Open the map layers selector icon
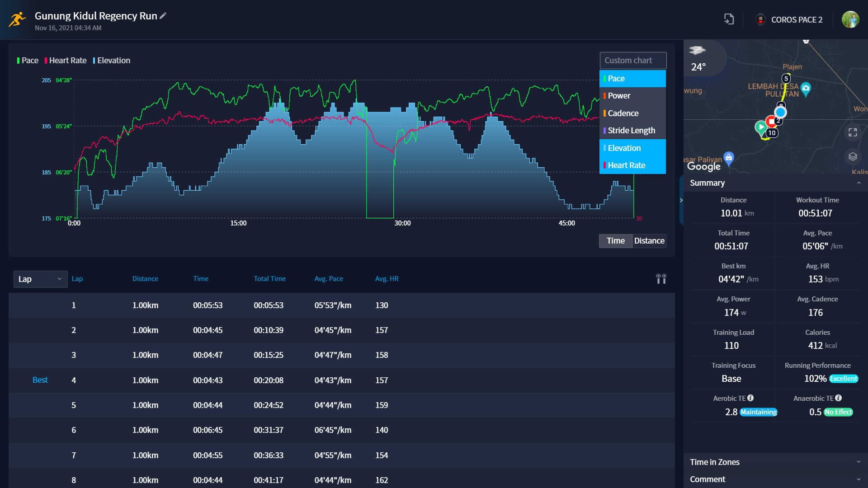 (x=853, y=157)
